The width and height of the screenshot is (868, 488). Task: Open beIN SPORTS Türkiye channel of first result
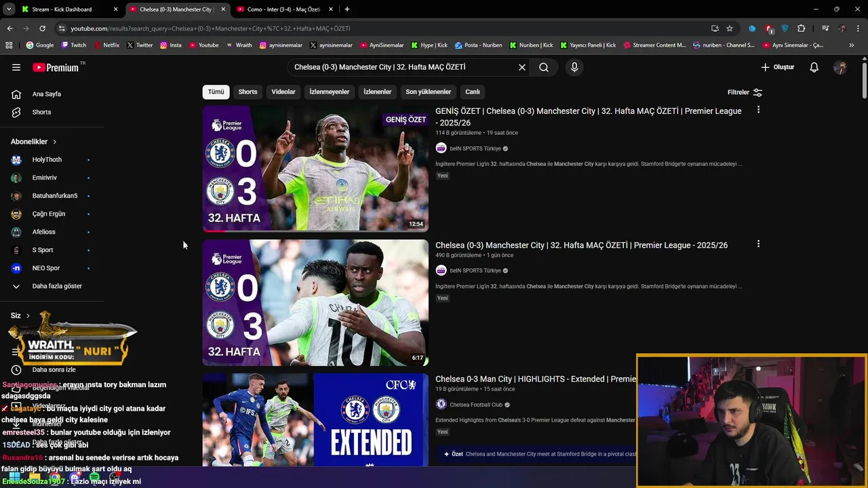(x=475, y=148)
